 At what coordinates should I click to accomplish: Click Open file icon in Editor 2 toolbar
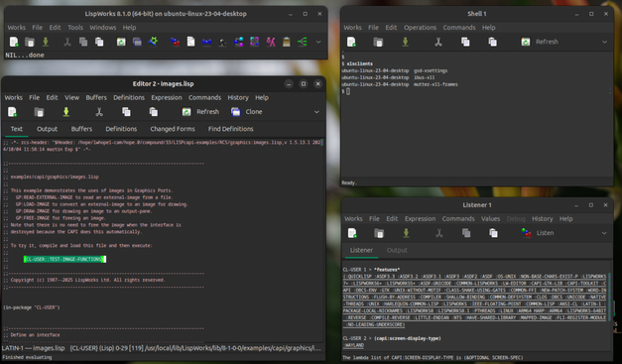[x=39, y=112]
